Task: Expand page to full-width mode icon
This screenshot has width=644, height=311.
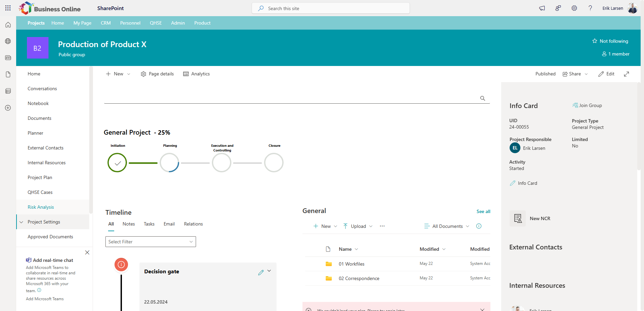Action: [626, 74]
